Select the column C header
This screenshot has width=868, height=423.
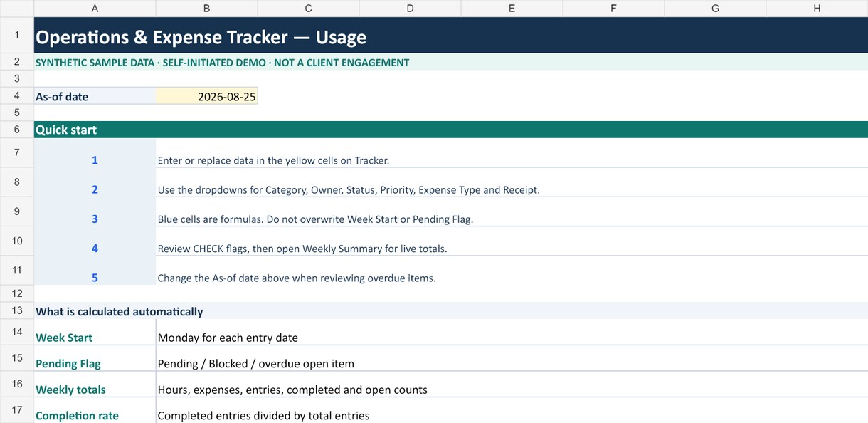pos(308,9)
